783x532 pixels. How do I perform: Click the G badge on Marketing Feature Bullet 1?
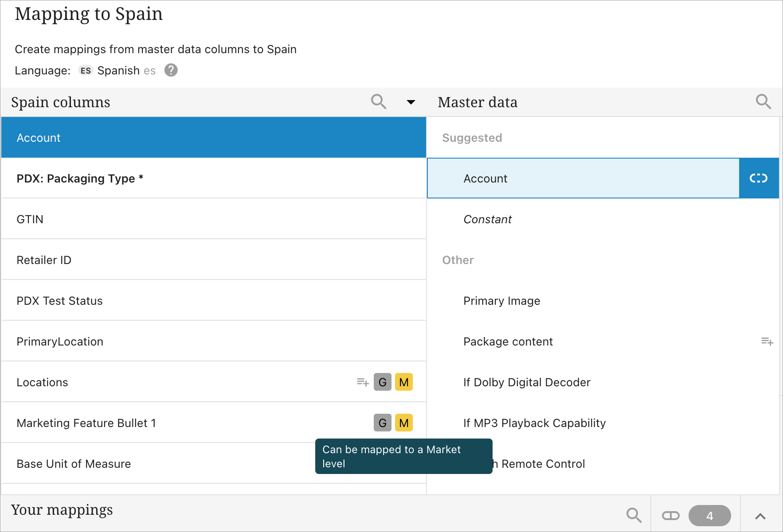(382, 423)
